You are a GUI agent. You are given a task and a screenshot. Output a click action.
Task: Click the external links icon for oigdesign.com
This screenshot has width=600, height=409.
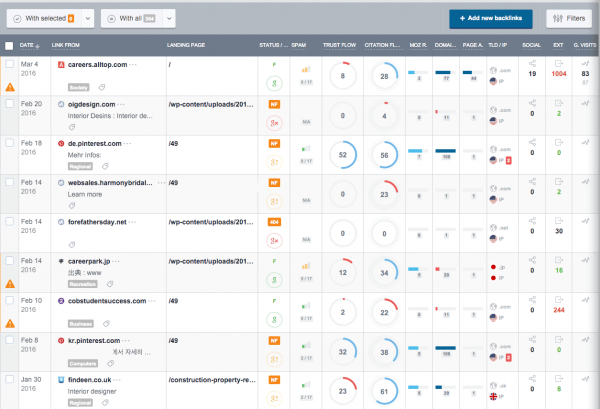click(x=558, y=102)
